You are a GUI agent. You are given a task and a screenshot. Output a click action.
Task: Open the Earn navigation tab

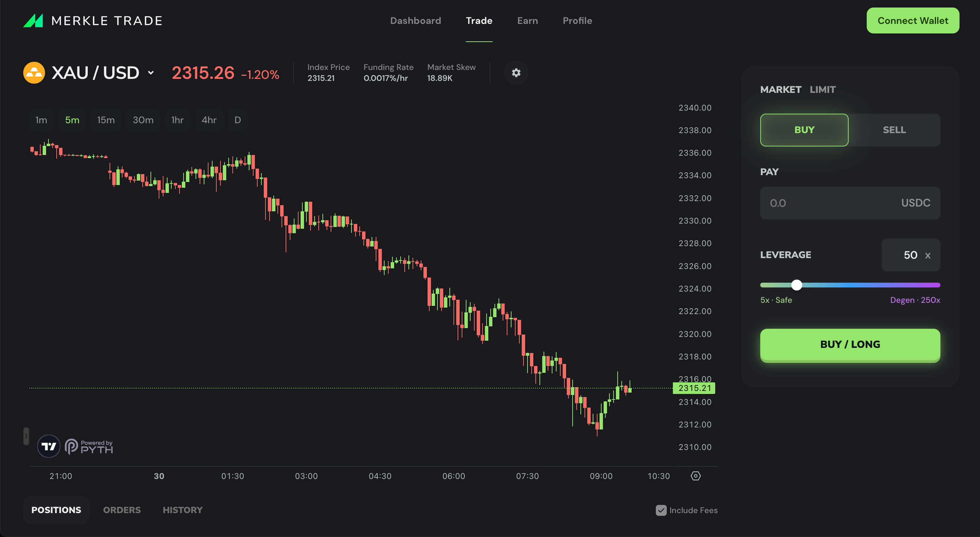pos(527,20)
